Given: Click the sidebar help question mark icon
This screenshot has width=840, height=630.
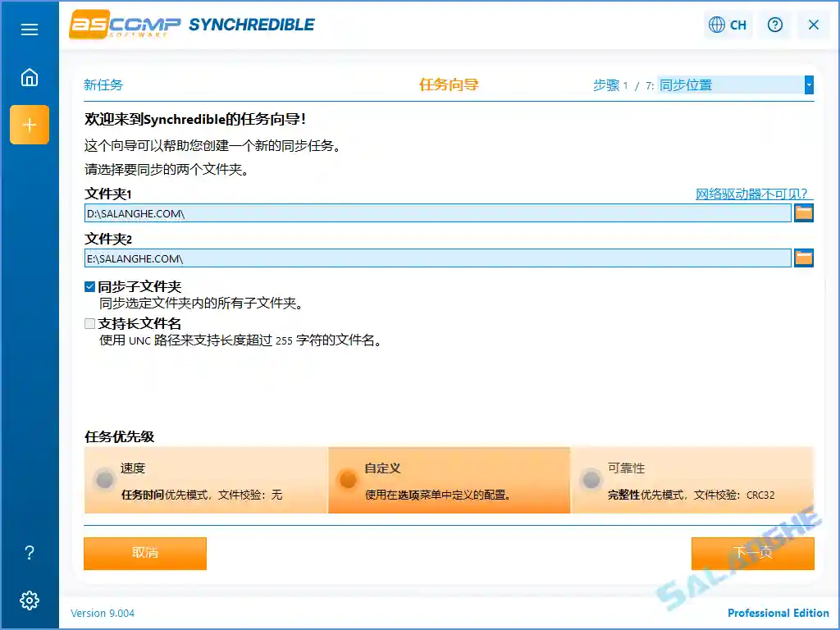Looking at the screenshot, I should pos(30,553).
